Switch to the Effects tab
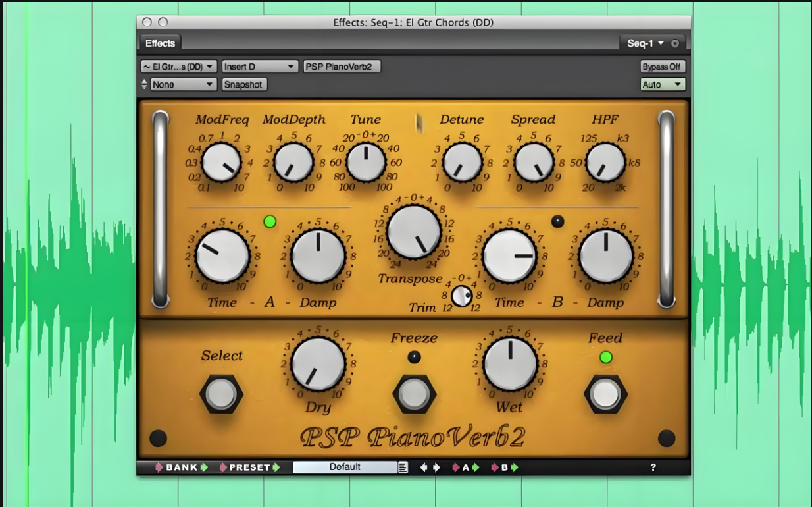Viewport: 812px width, 507px height. pos(160,43)
